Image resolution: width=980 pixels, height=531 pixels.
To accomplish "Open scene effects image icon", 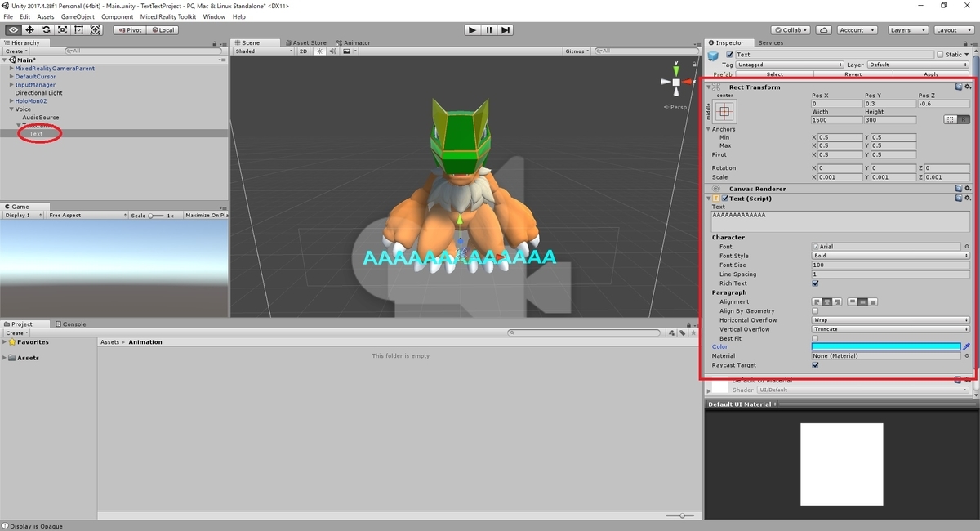I will (346, 51).
